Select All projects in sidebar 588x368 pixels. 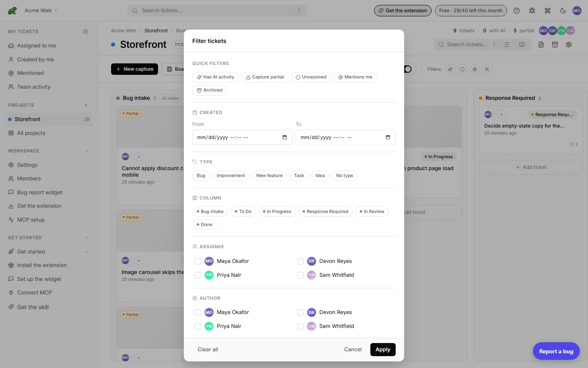click(49, 133)
